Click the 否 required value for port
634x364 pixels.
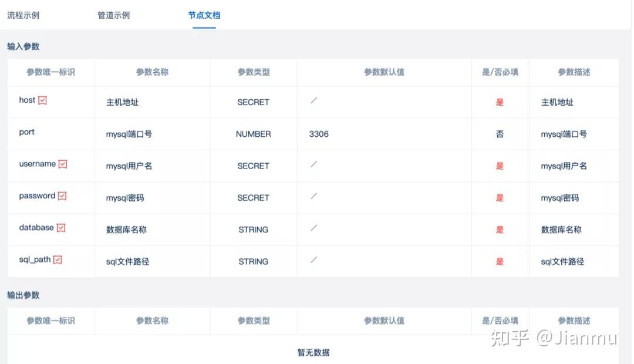(x=500, y=134)
